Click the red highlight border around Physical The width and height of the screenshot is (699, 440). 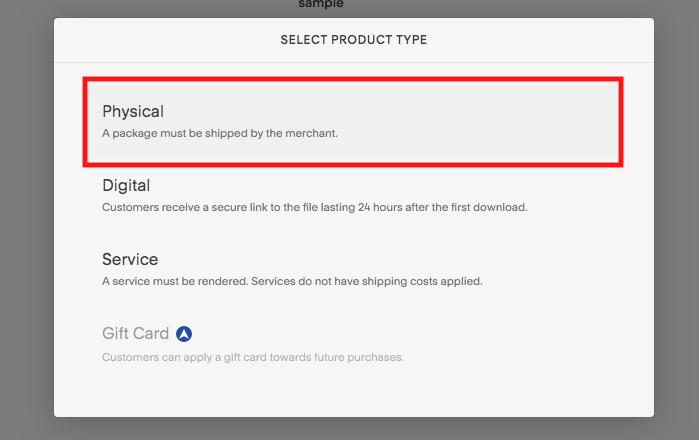click(x=353, y=79)
